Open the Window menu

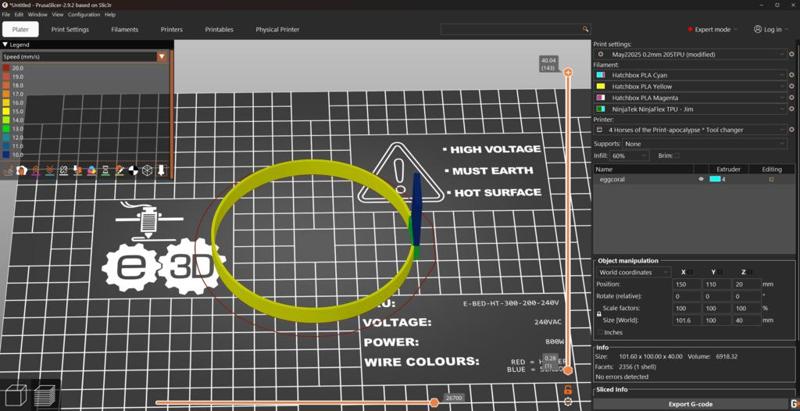click(x=37, y=15)
